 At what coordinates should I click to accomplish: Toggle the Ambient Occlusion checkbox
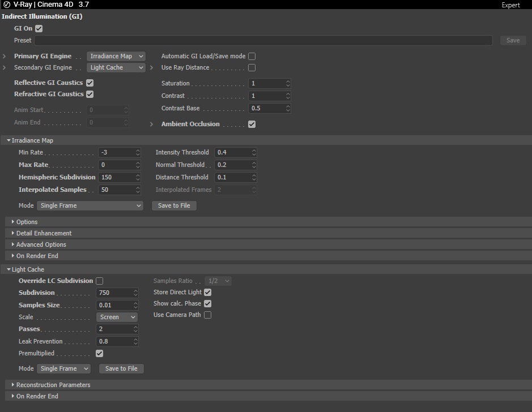pyautogui.click(x=252, y=124)
